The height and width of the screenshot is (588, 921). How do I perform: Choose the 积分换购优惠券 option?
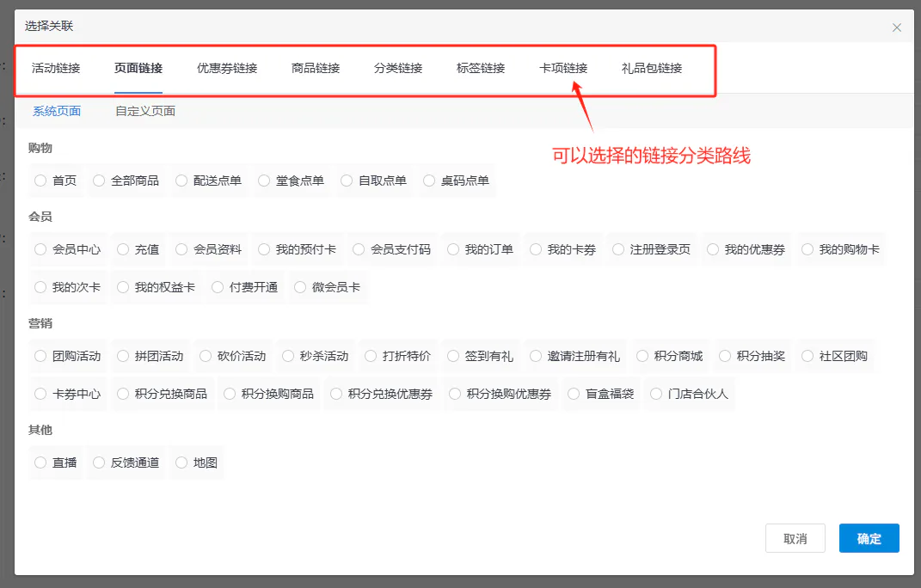[455, 395]
